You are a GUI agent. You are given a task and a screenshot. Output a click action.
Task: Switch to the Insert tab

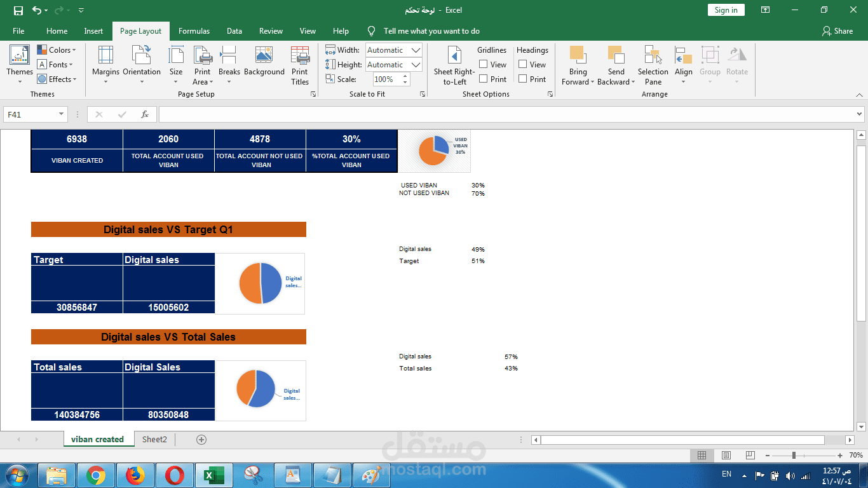pyautogui.click(x=93, y=31)
